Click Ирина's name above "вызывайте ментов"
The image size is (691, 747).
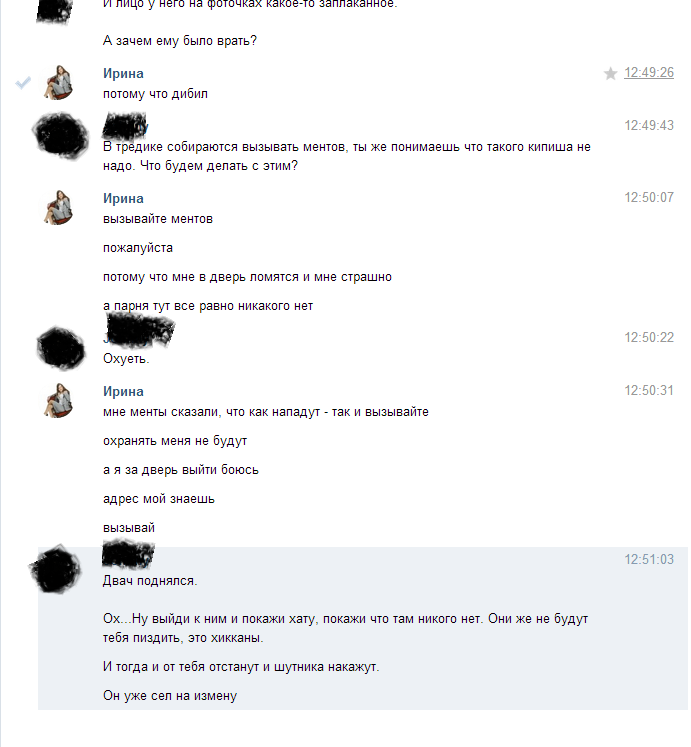pyautogui.click(x=123, y=198)
